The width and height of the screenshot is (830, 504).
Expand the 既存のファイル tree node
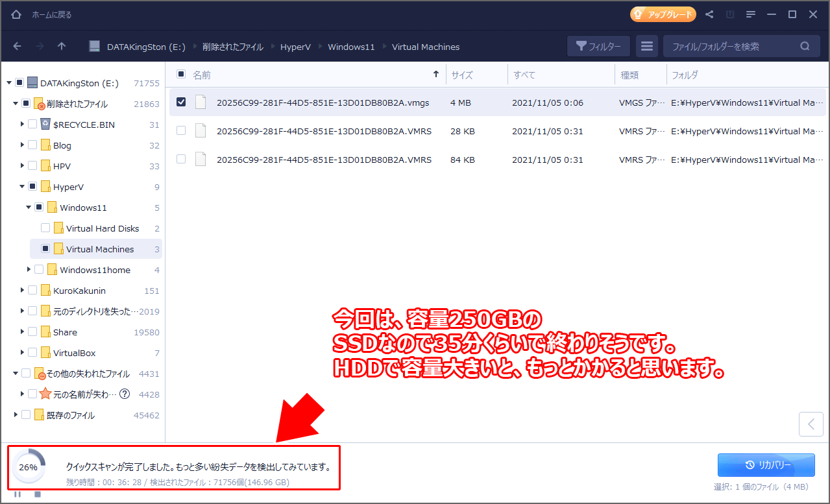point(16,414)
